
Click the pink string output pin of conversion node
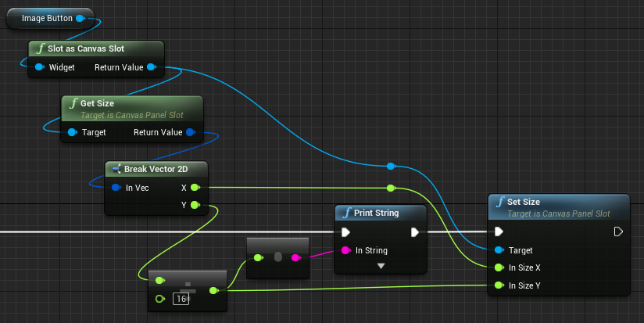coord(295,257)
